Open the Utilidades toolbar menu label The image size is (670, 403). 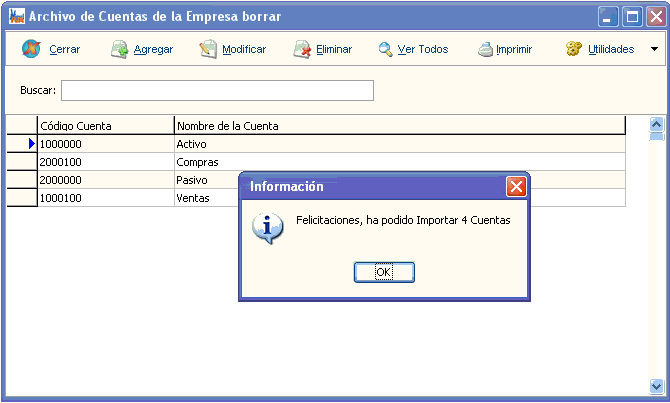coord(611,49)
